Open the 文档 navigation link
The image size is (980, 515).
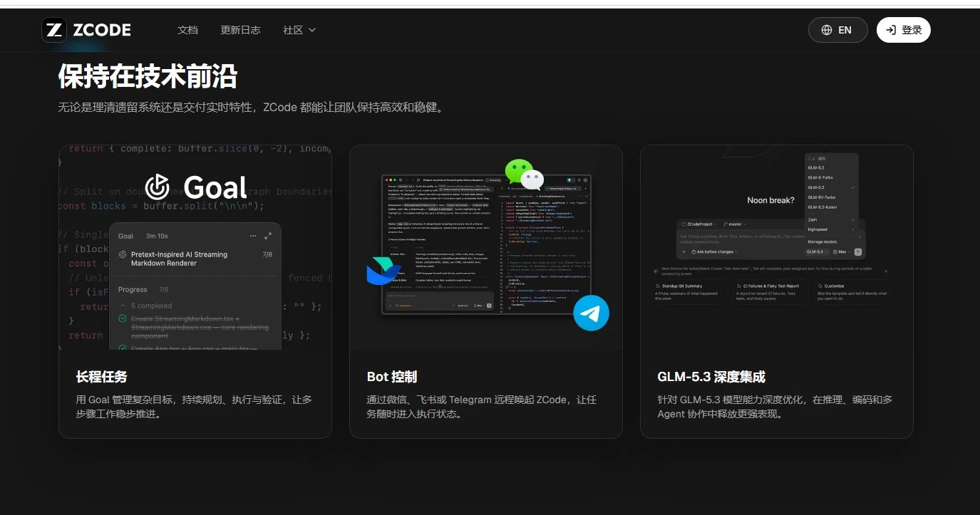click(187, 30)
